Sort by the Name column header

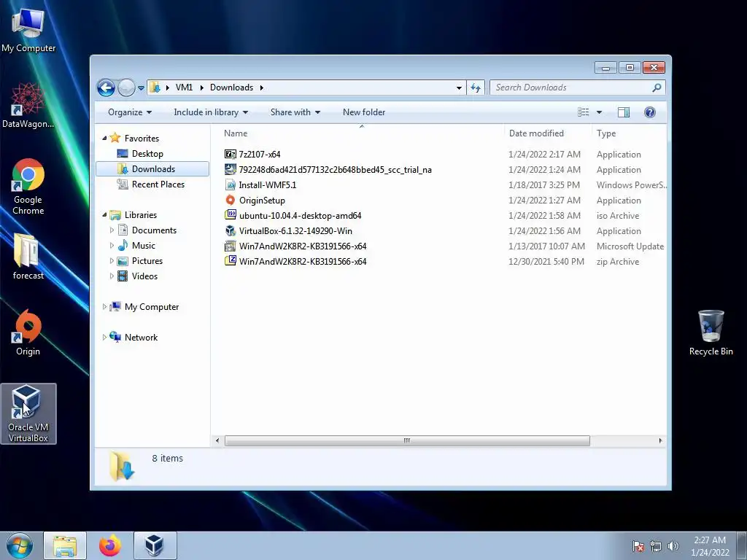236,133
